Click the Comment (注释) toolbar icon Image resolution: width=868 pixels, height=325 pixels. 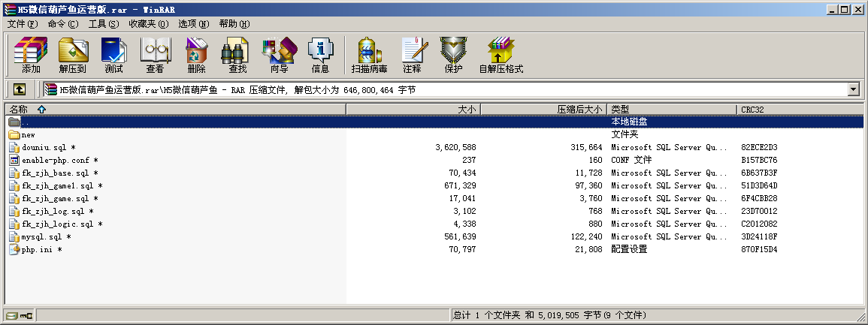click(x=412, y=56)
